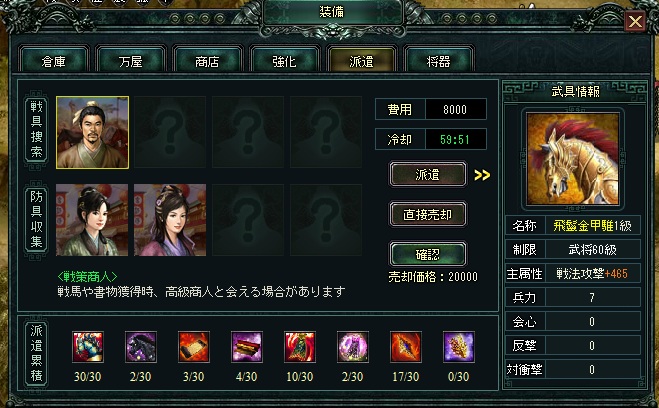Click the purple armor icon labeled 2/30
Screen dimensions: 659x408
pyautogui.click(x=353, y=347)
